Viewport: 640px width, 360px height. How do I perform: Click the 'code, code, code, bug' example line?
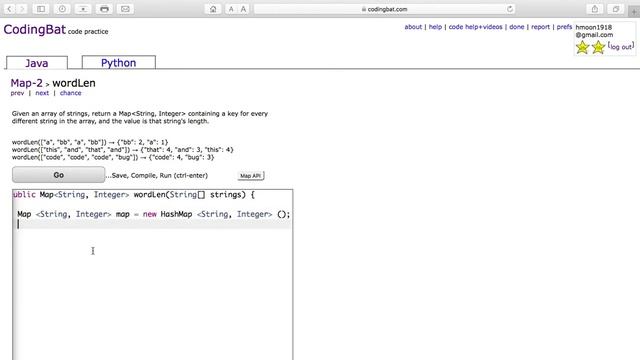pyautogui.click(x=113, y=157)
